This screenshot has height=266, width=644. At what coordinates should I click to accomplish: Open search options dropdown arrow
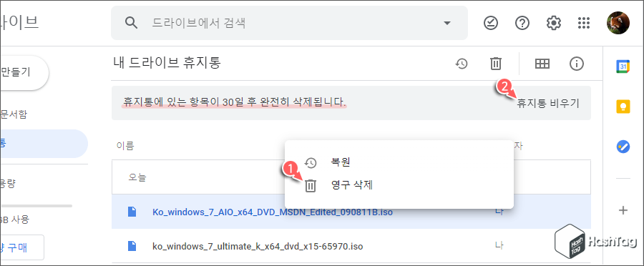tap(447, 23)
